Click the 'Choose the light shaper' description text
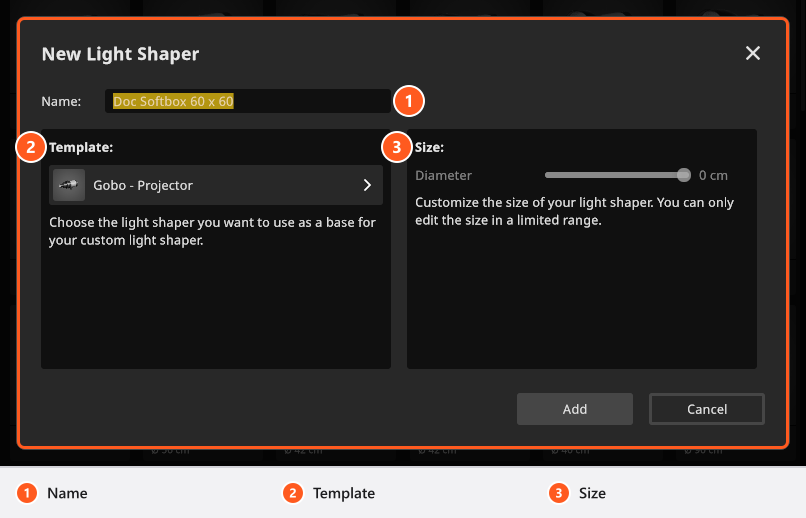The width and height of the screenshot is (806, 518). (212, 231)
